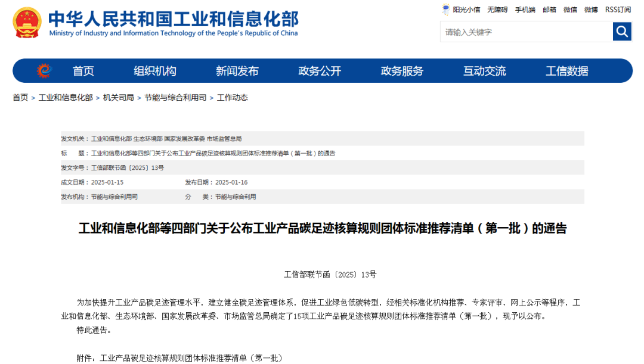Click the 微博 link

[x=591, y=10]
